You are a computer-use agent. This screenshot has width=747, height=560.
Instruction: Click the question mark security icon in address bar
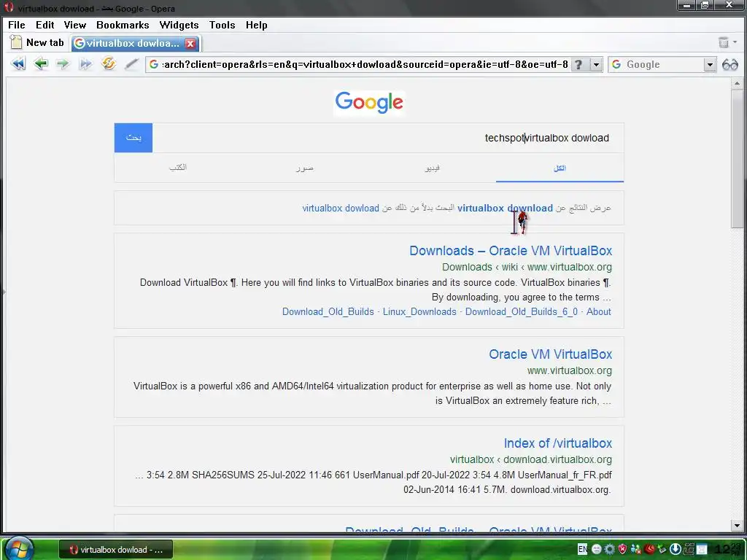click(x=578, y=64)
